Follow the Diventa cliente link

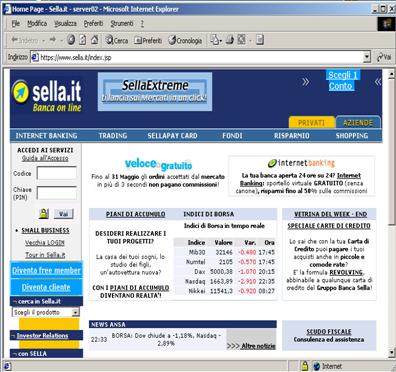(46, 287)
